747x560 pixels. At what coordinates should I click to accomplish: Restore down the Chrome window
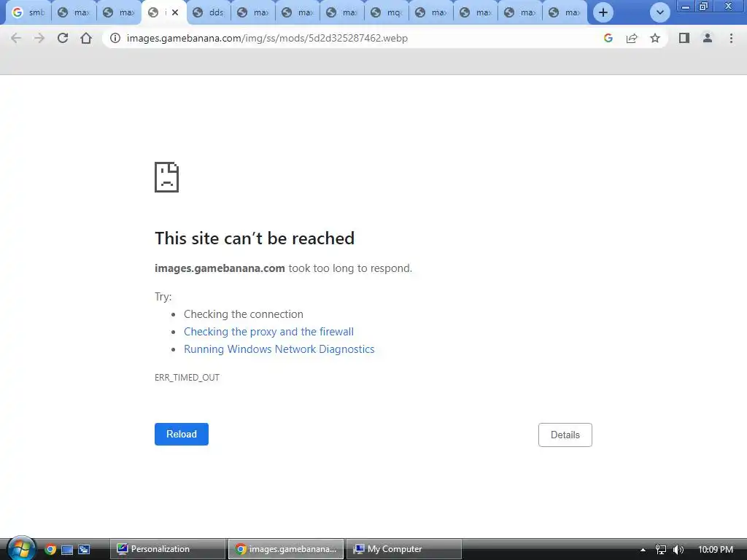703,6
